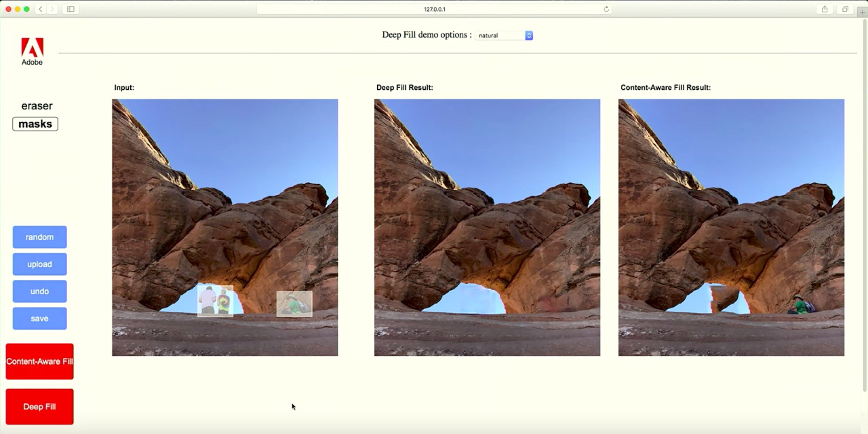Switch to the eraser mode
This screenshot has width=868, height=434.
tap(37, 106)
